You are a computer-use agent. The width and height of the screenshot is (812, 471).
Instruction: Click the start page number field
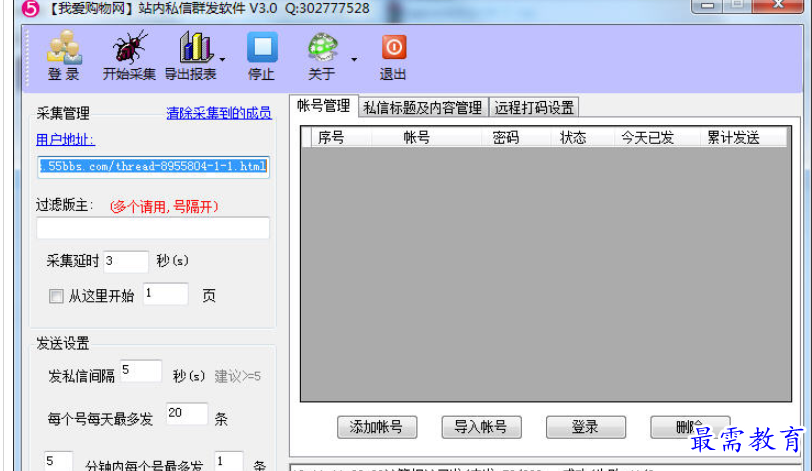point(165,294)
